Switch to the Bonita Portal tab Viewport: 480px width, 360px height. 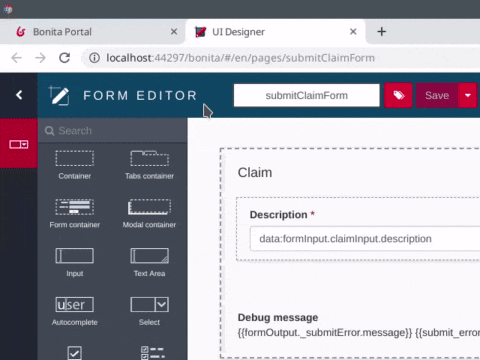93,32
